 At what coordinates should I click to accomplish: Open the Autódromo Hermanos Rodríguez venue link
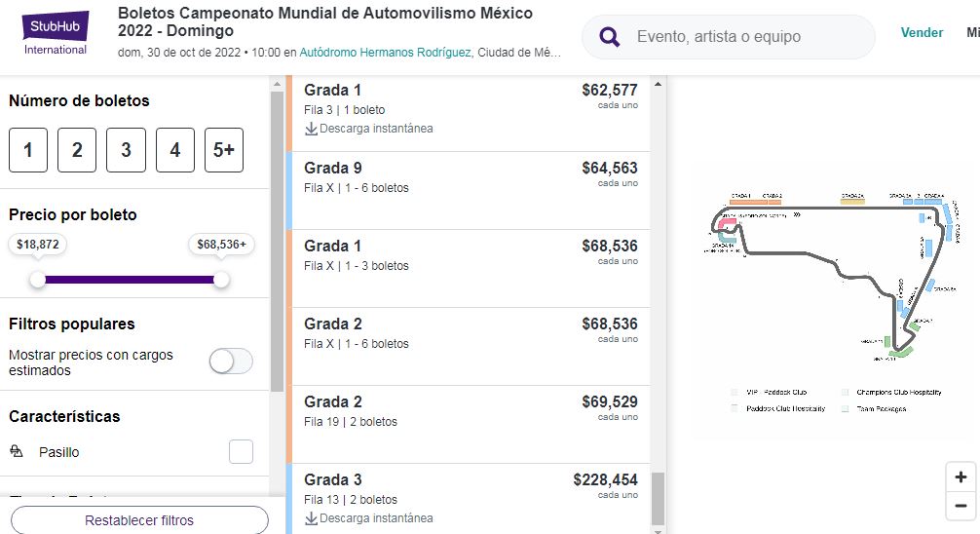click(385, 53)
